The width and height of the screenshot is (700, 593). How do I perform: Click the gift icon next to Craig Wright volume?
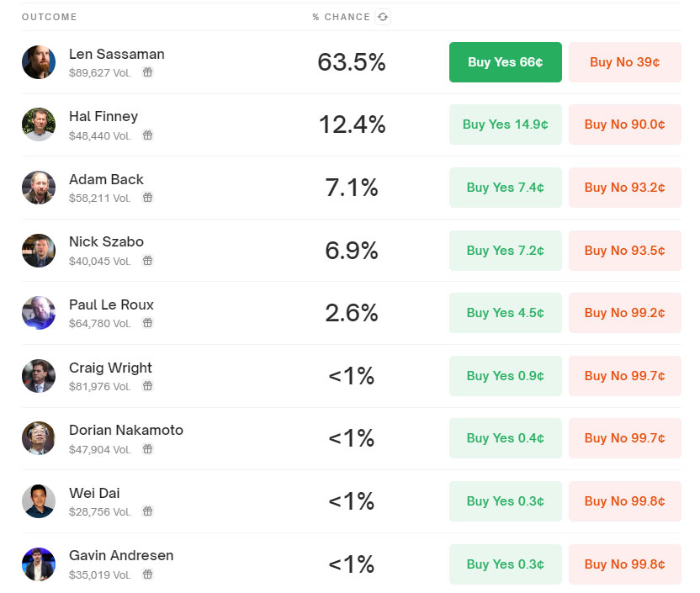click(x=148, y=385)
